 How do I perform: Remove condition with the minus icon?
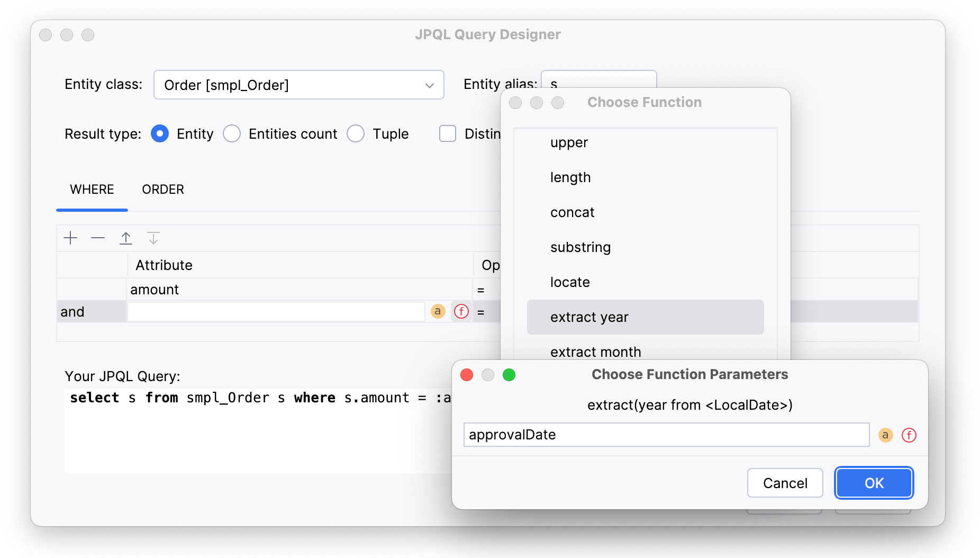pyautogui.click(x=98, y=238)
